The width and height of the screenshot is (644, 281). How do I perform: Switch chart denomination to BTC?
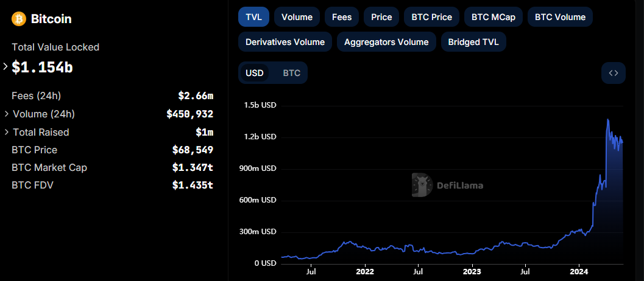292,73
